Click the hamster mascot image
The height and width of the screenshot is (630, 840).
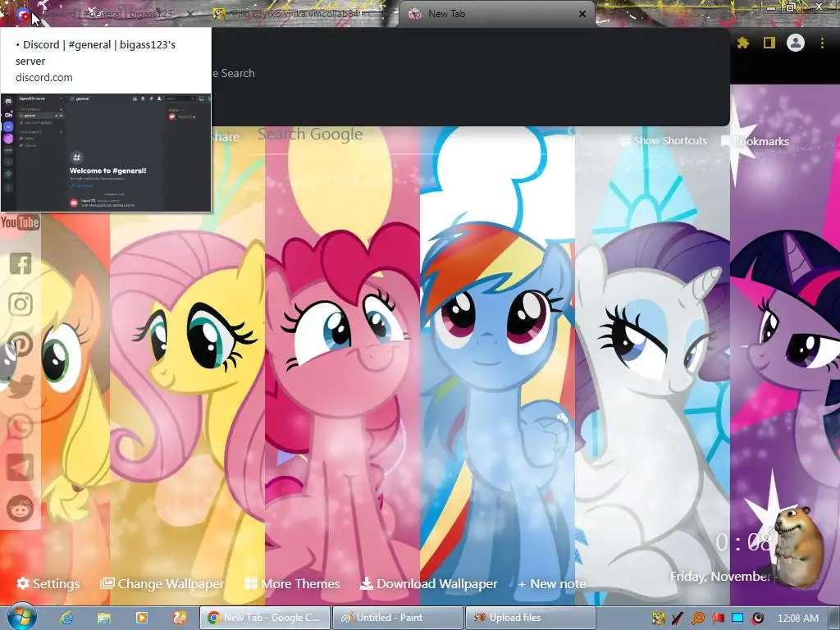click(798, 546)
